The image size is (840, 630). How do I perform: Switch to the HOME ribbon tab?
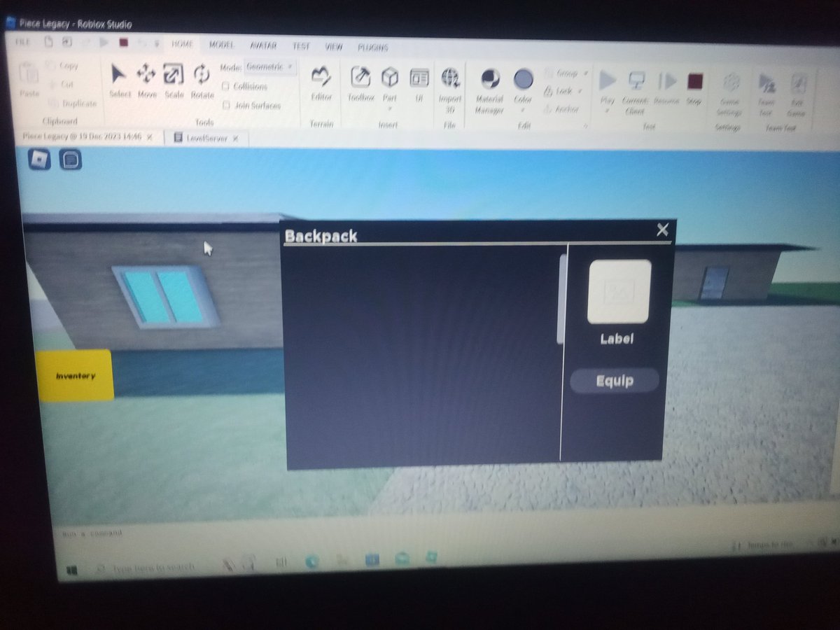coord(182,43)
